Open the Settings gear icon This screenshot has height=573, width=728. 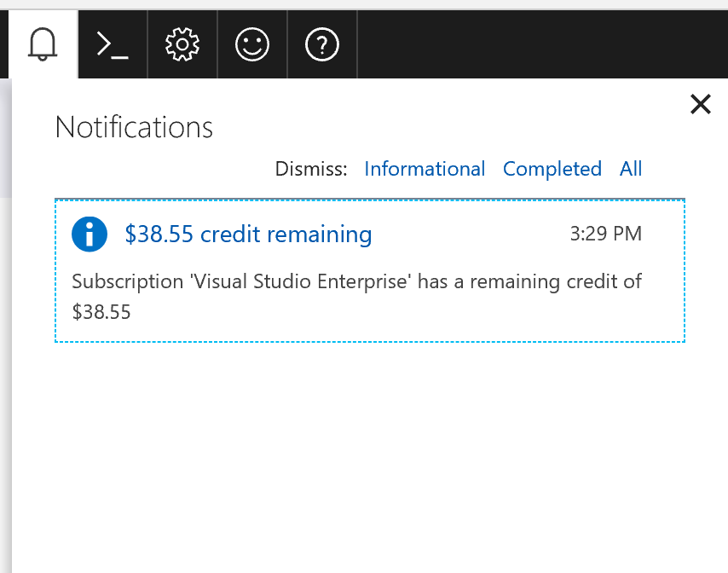(x=182, y=43)
